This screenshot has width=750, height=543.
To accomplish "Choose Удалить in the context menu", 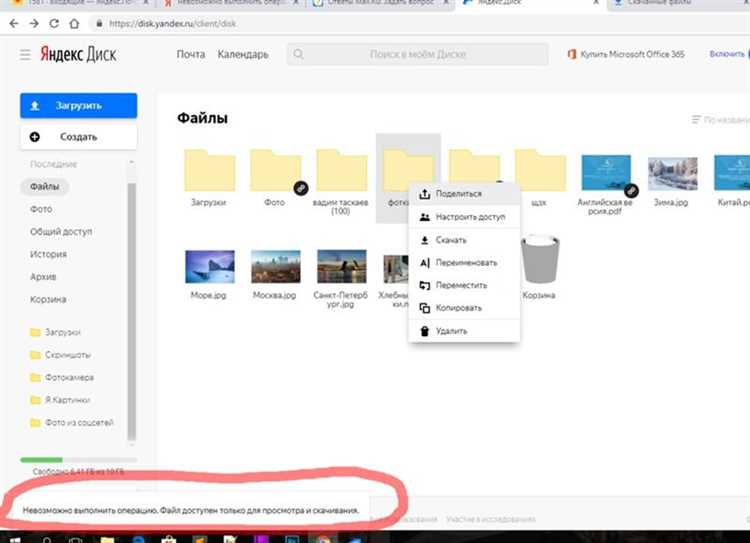I will click(450, 331).
